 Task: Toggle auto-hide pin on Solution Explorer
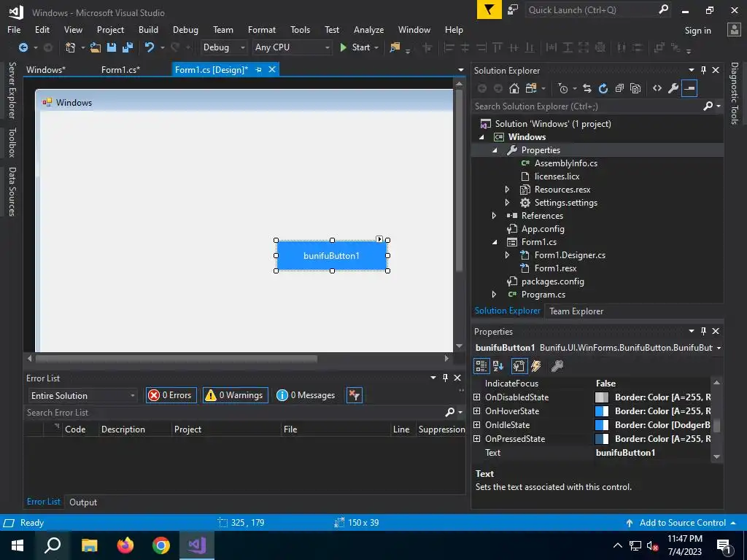pos(703,70)
